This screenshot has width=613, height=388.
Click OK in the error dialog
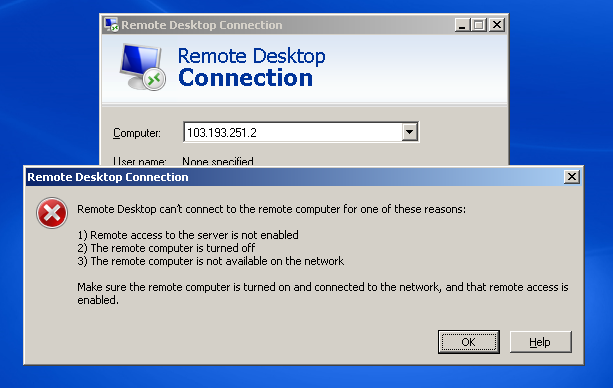(468, 342)
